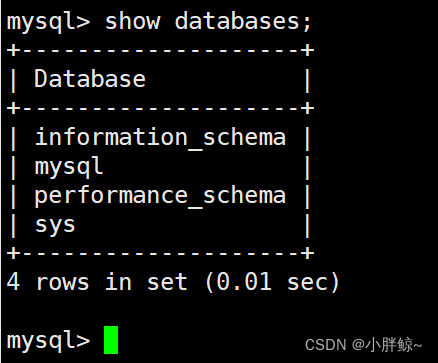Click the CSDN watermark text
The width and height of the screenshot is (438, 363).
(326, 345)
